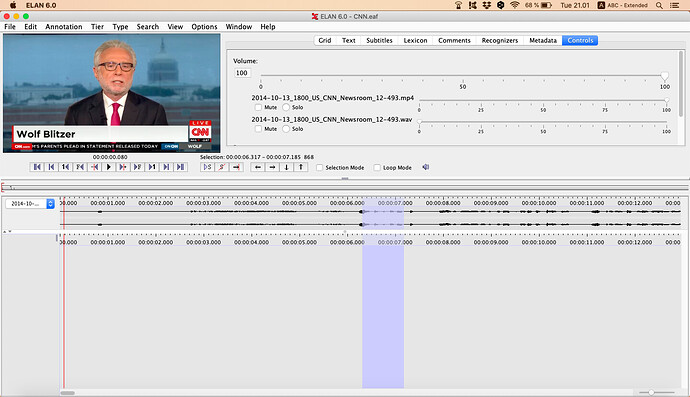Click the Controls panel vertical scrollbar
The image size is (690, 397).
pyautogui.click(x=681, y=84)
